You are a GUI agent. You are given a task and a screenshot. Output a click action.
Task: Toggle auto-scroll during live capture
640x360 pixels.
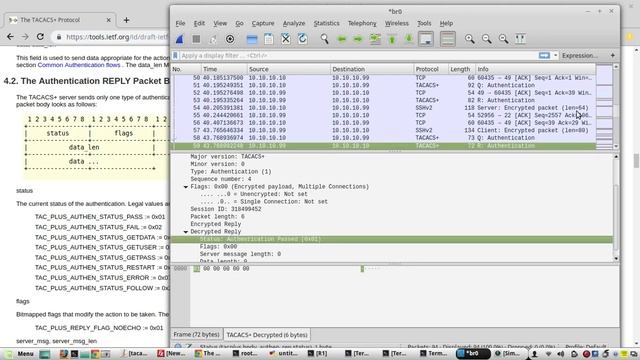tap(426, 39)
